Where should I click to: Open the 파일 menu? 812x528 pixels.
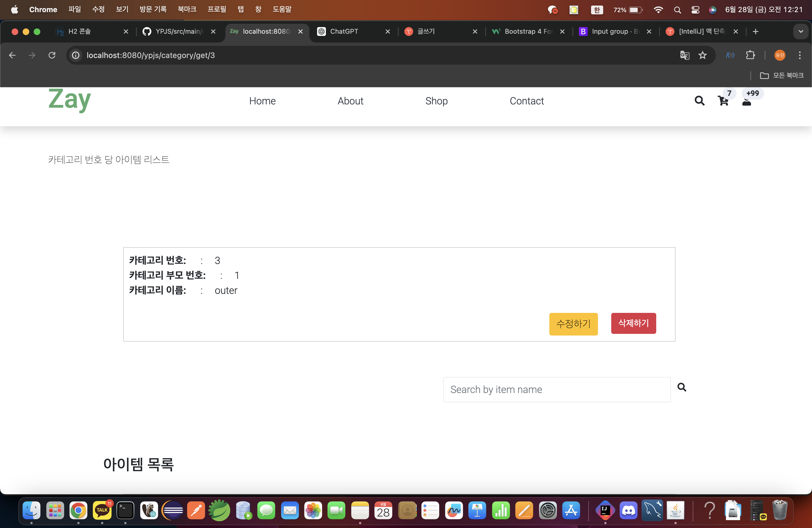pyautogui.click(x=74, y=9)
